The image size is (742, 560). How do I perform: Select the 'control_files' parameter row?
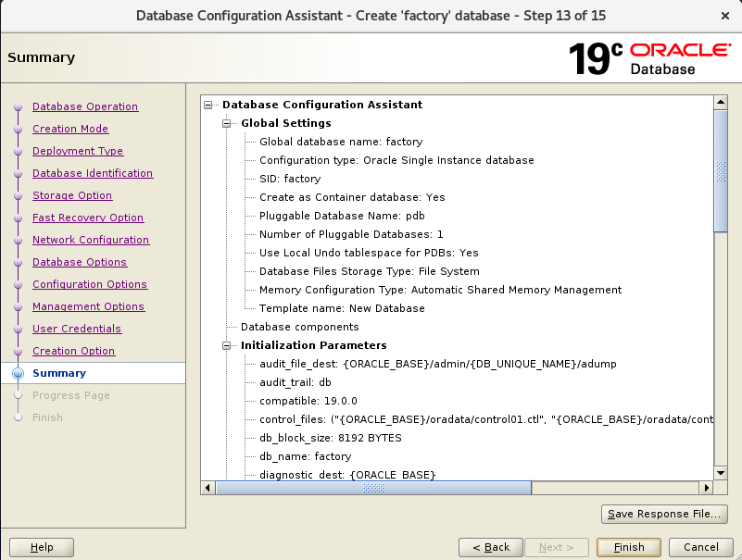coord(486,419)
